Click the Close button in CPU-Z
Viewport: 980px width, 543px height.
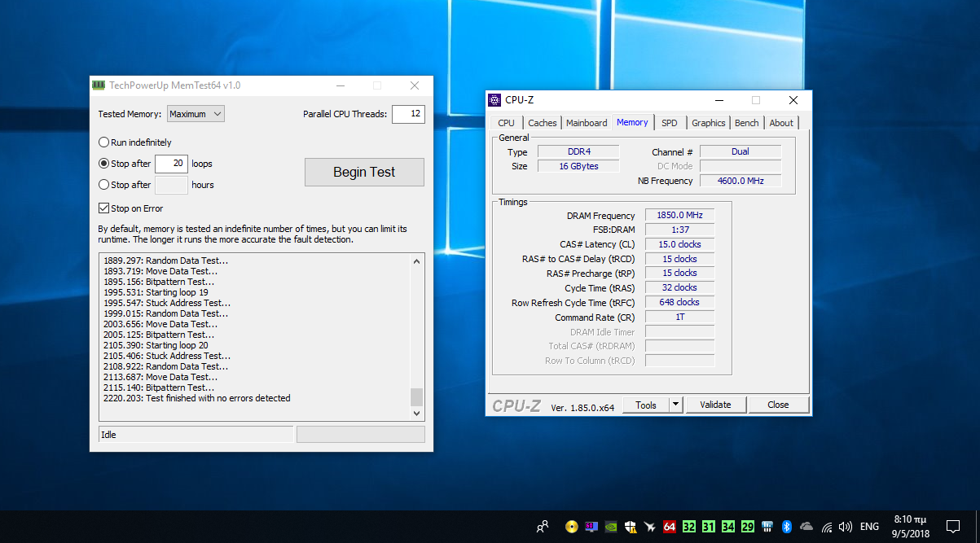[x=778, y=405]
